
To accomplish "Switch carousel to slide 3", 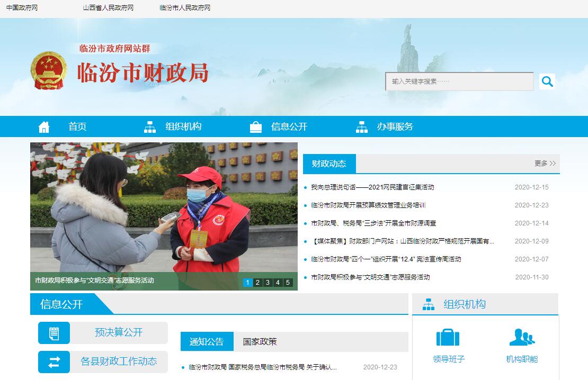I will point(268,283).
